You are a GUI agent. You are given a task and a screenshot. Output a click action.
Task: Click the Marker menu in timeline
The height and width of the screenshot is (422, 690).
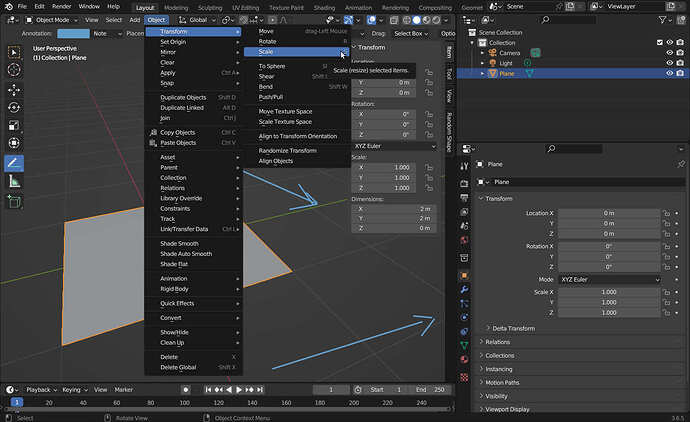124,389
